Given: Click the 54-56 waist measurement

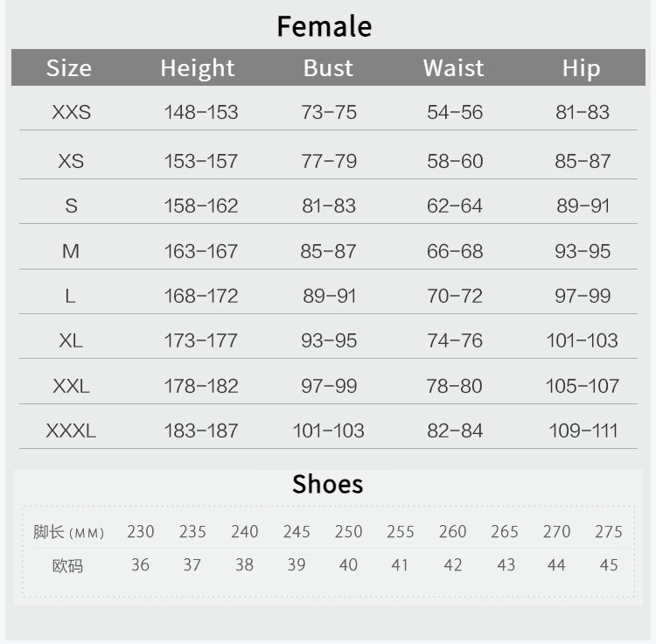Looking at the screenshot, I should click(x=455, y=112).
